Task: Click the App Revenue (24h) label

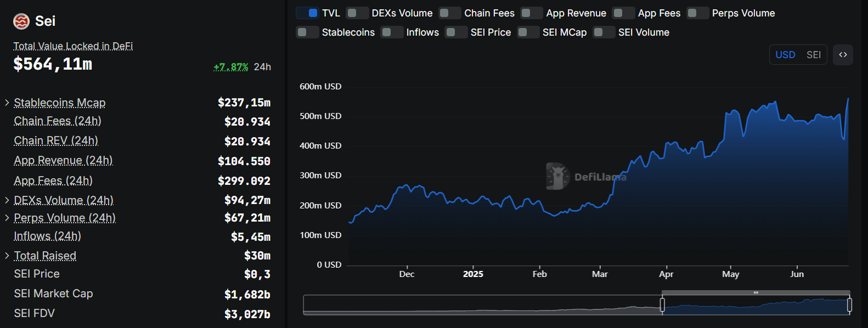Action: tap(63, 160)
